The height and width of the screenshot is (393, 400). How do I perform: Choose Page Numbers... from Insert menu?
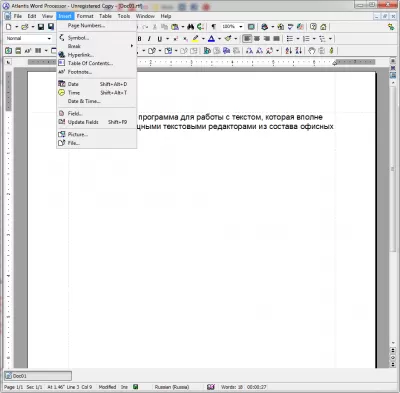[97, 26]
